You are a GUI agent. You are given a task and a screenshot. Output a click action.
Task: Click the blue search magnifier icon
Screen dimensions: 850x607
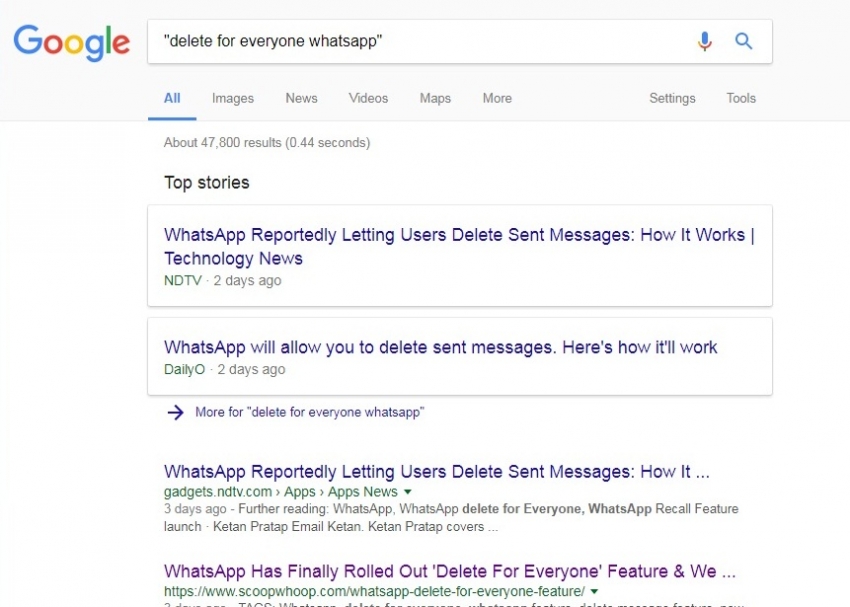point(744,41)
